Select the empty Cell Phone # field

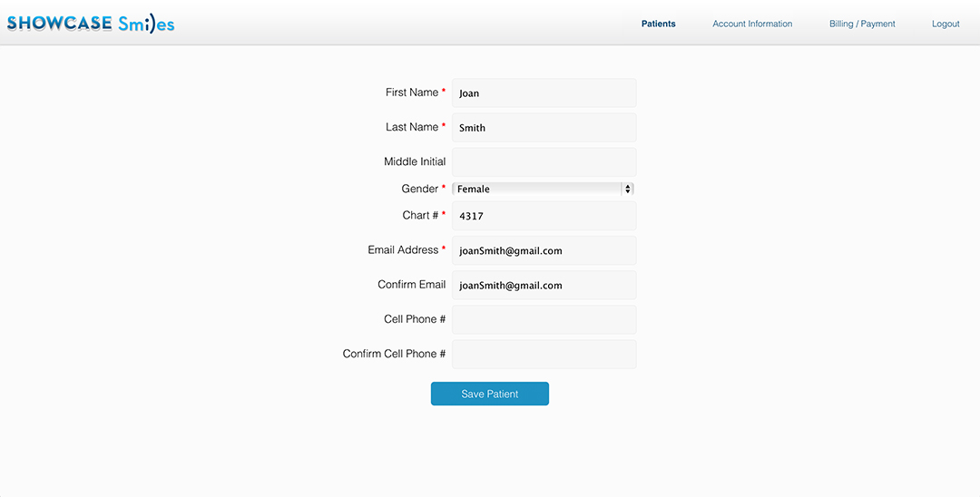544,319
